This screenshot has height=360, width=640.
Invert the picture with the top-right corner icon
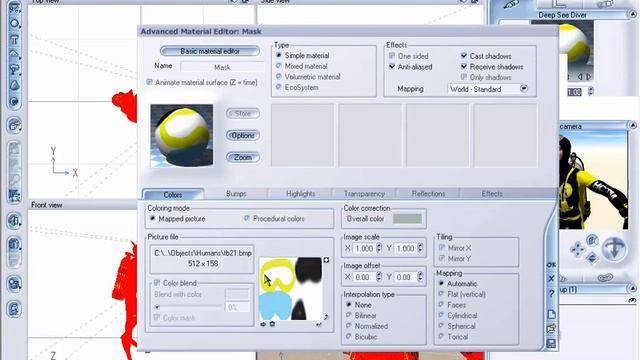326,260
